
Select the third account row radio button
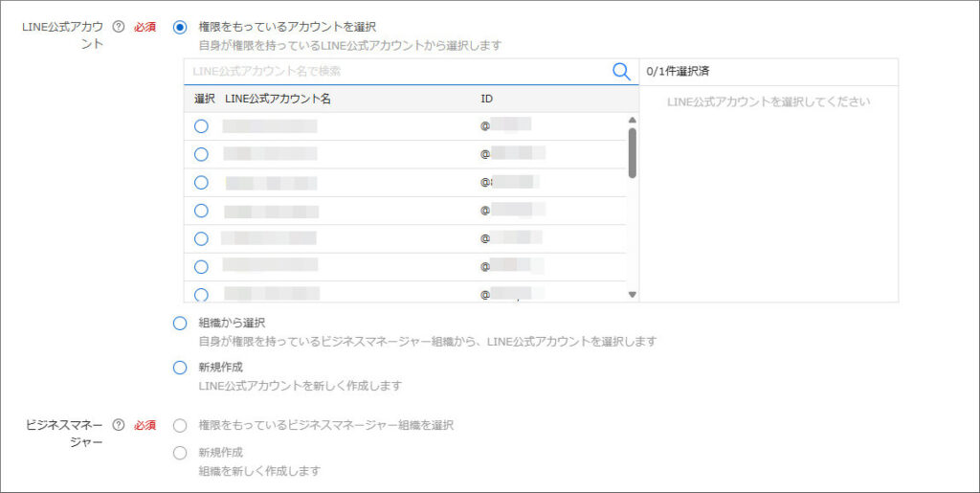(x=201, y=183)
